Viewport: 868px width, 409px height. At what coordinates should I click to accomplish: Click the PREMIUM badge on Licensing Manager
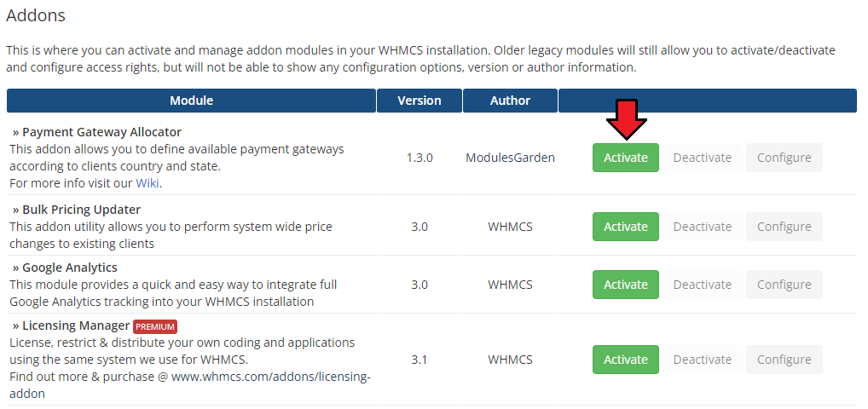click(x=155, y=326)
